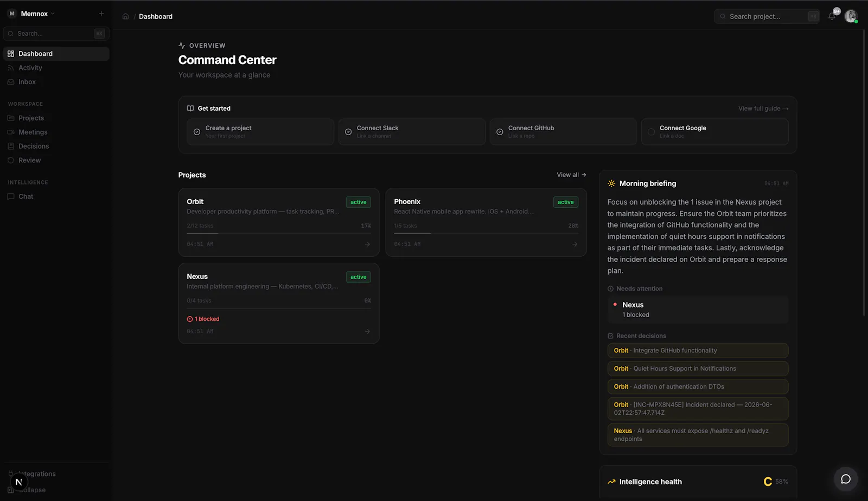Open the Orbit project card

click(279, 222)
